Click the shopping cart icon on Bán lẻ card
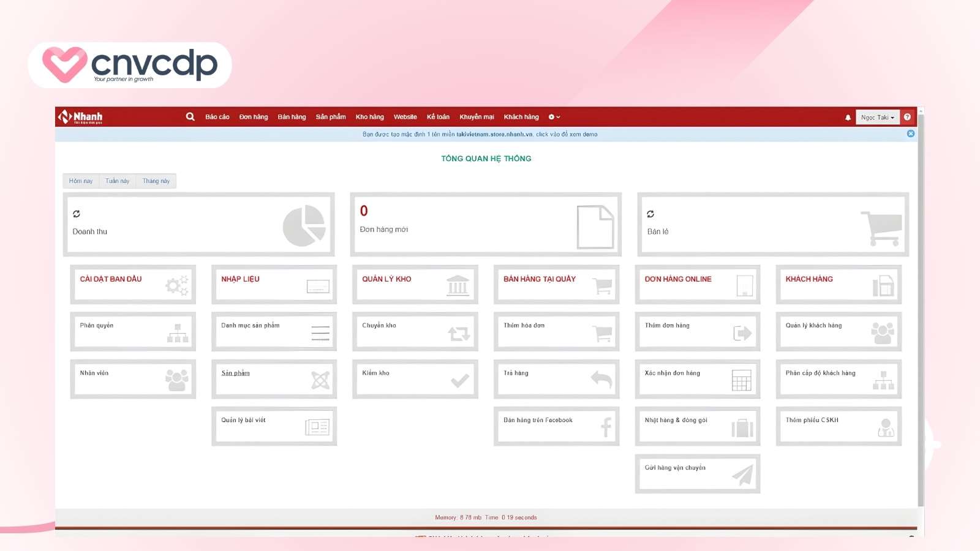 [882, 225]
